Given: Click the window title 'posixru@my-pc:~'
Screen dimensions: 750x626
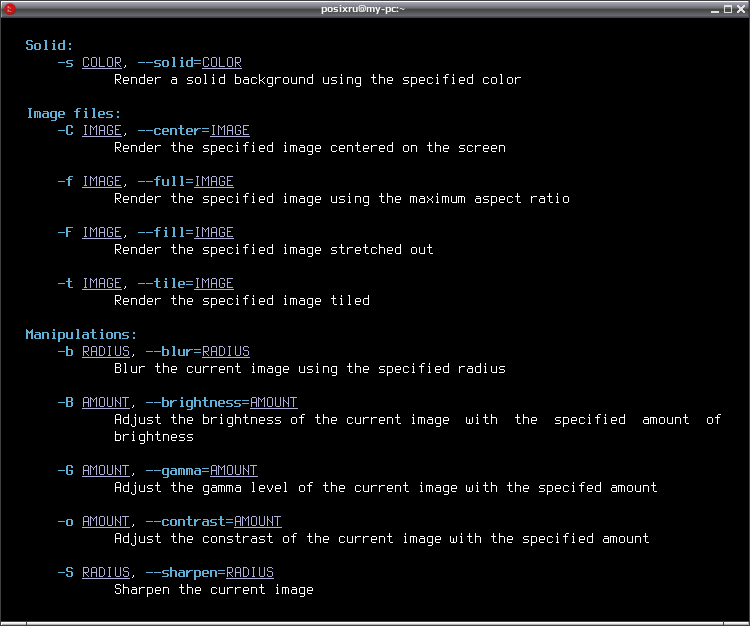Looking at the screenshot, I should (x=363, y=9).
